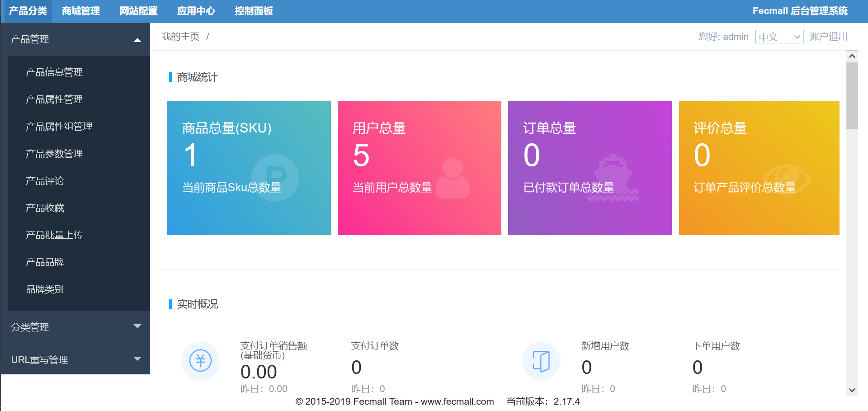Click the user silhouette icon in 用户总量 card
Image resolution: width=868 pixels, height=411 pixels.
tap(453, 178)
